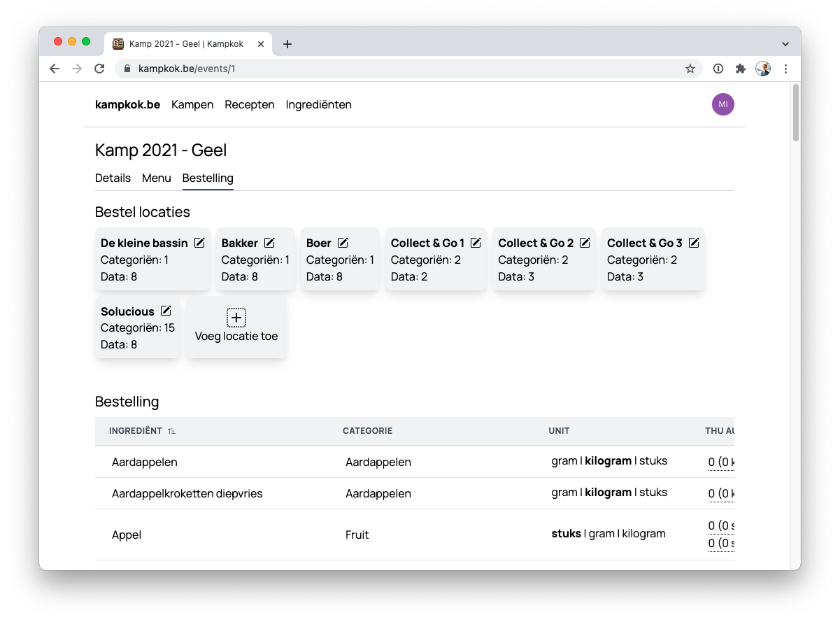The width and height of the screenshot is (840, 622).
Task: Open the Ingrediënten page
Action: (319, 104)
